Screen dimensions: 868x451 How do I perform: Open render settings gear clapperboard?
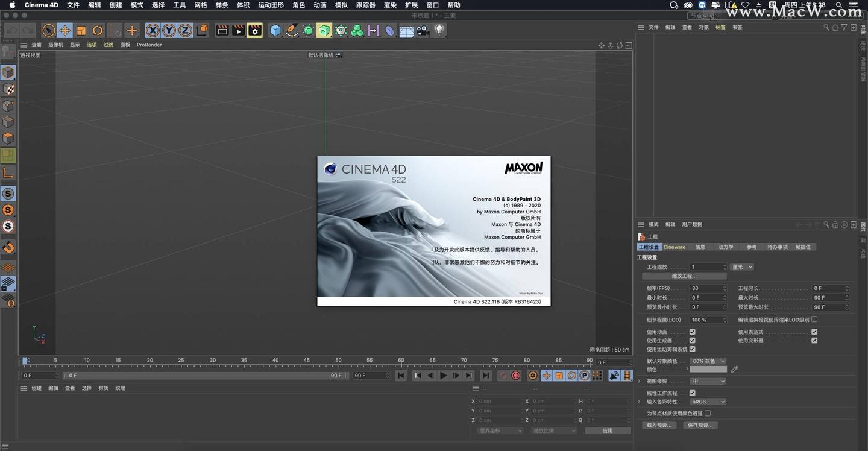coord(255,30)
